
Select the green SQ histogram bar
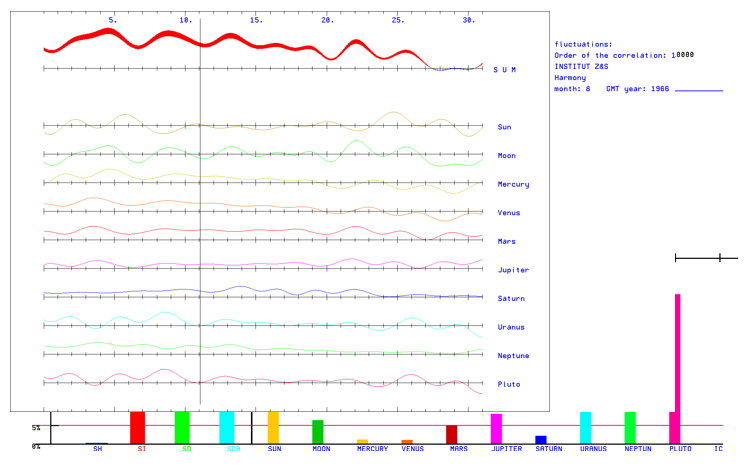pos(182,427)
